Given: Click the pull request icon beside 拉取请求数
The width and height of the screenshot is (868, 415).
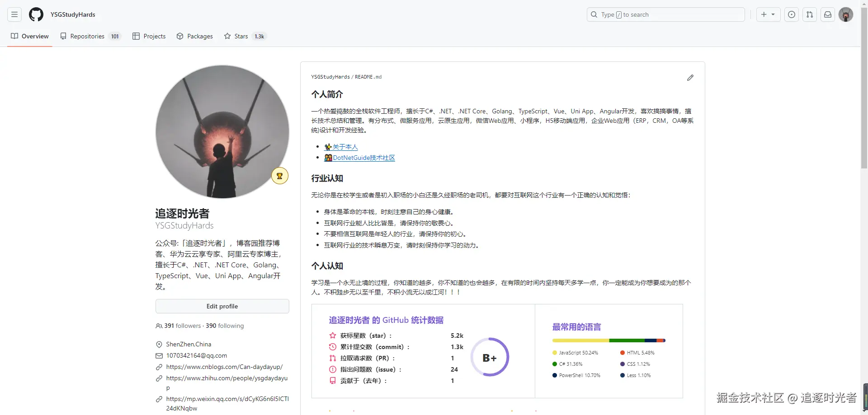Looking at the screenshot, I should pos(333,358).
